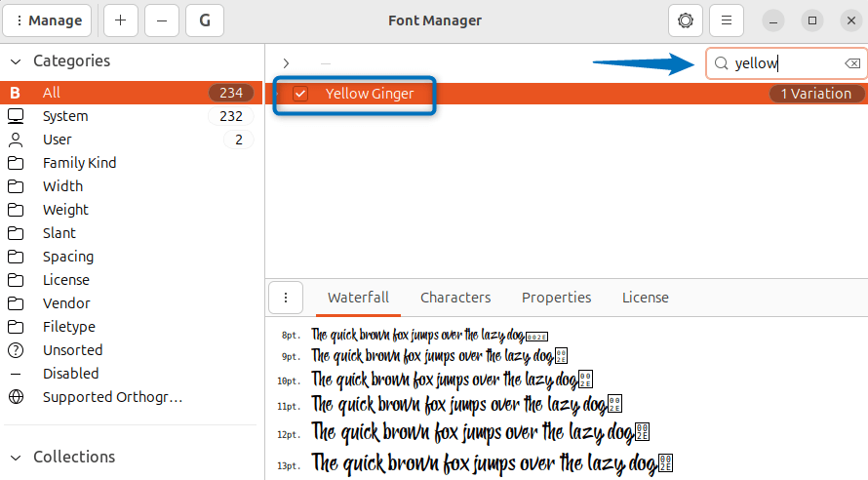Remove fonts with the minus button

162,20
